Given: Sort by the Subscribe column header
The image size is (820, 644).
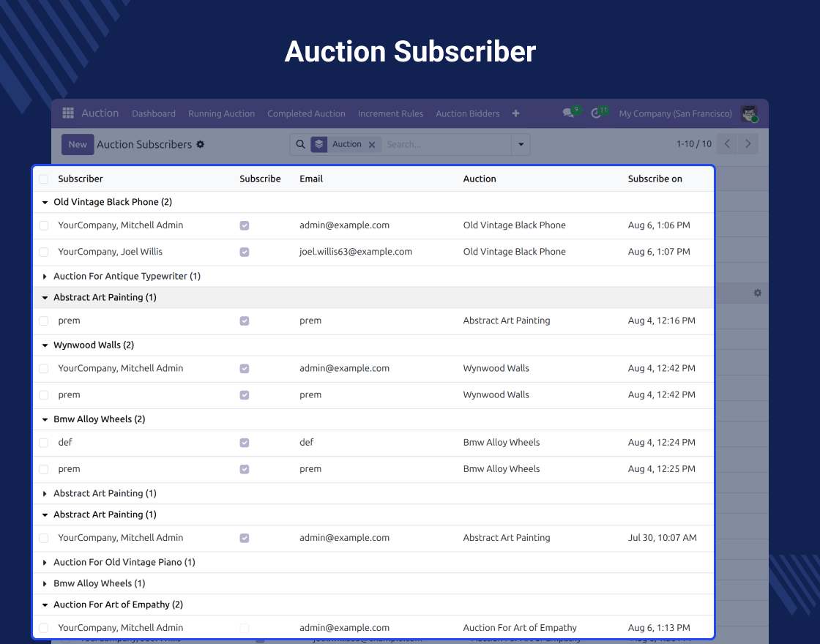Looking at the screenshot, I should (260, 179).
